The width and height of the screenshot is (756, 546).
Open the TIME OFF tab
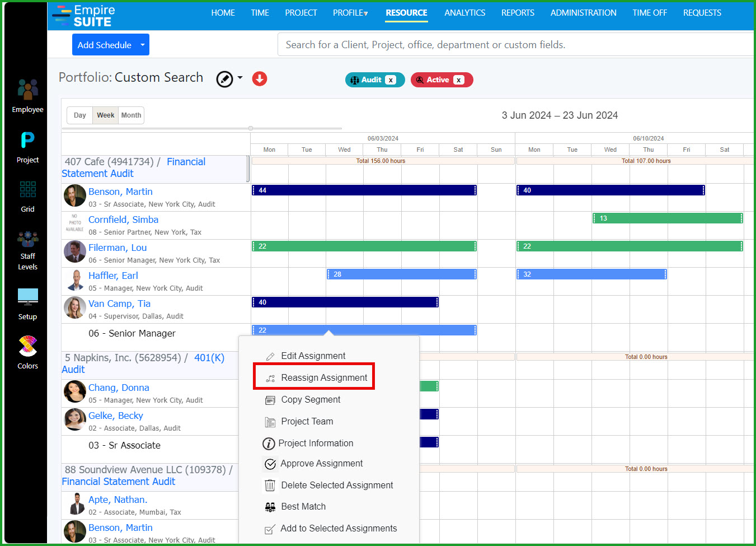coord(650,13)
